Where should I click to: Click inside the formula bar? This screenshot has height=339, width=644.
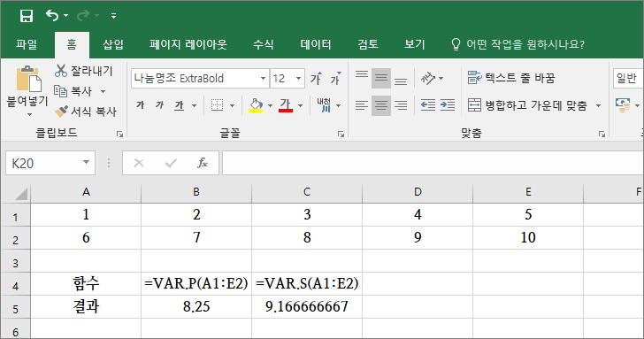[x=433, y=163]
